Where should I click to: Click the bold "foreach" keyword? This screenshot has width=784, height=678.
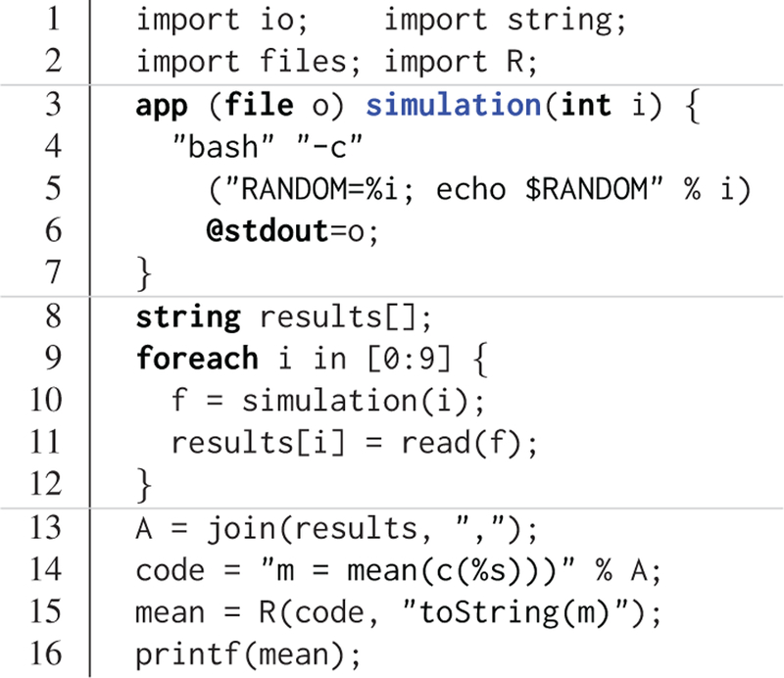coord(196,358)
